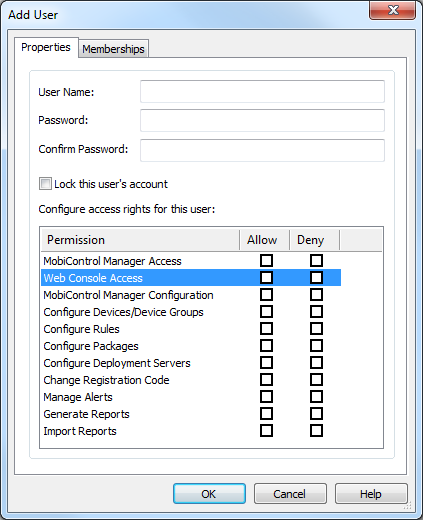Enable Lock this user's account checkbox

45,184
